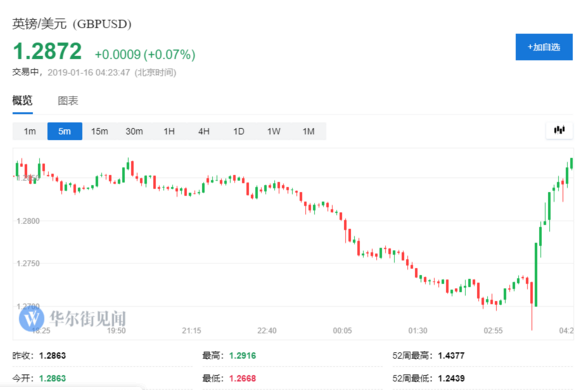Show the 1M monthly chart

(x=309, y=131)
